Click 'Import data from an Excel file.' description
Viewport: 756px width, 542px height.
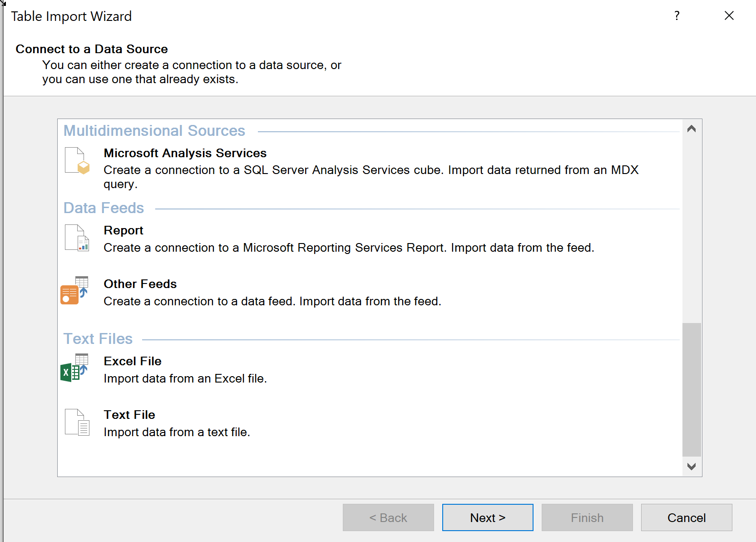[185, 378]
